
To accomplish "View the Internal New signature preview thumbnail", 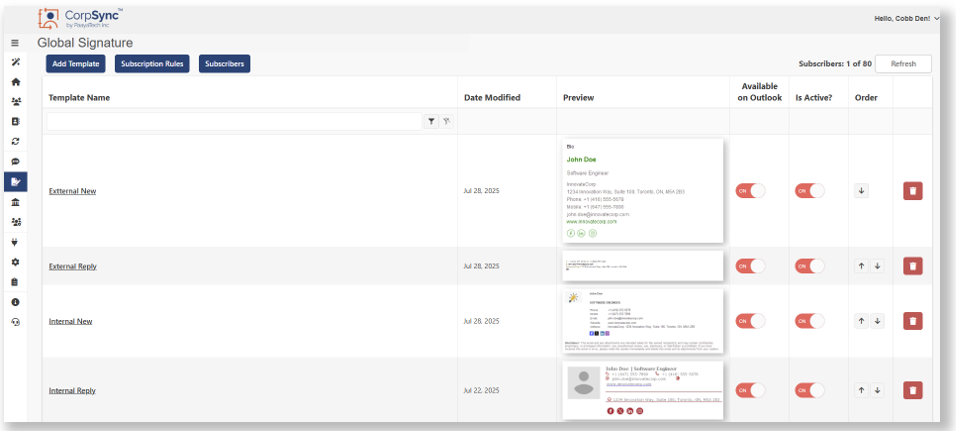I will (x=643, y=321).
